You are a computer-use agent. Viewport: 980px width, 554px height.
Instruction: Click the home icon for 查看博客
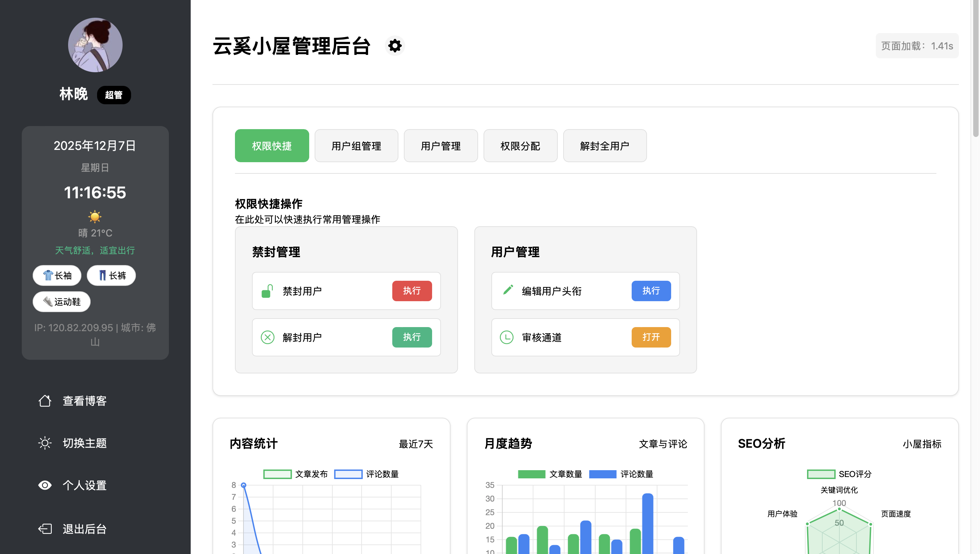(x=45, y=401)
